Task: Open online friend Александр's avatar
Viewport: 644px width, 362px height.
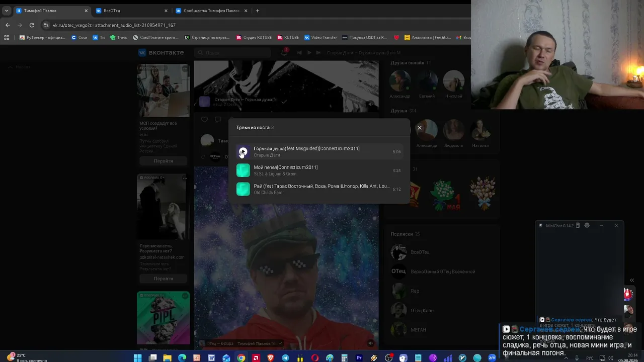Action: tap(400, 80)
